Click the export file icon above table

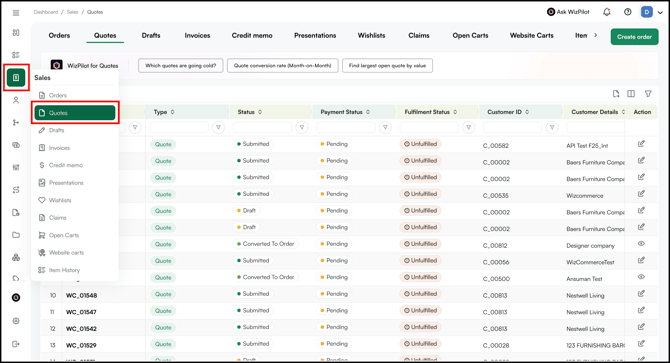[x=616, y=94]
